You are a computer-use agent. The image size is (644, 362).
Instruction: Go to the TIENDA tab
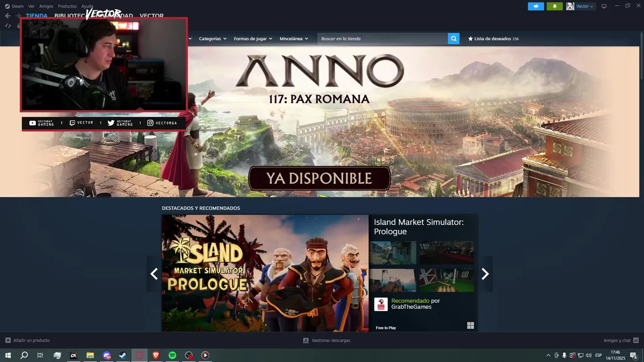coord(37,16)
